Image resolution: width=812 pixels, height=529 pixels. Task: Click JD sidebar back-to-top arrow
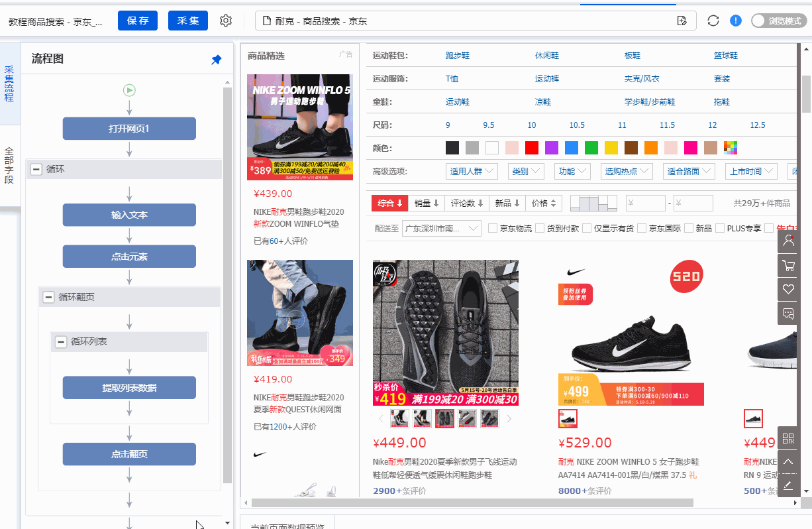(788, 462)
